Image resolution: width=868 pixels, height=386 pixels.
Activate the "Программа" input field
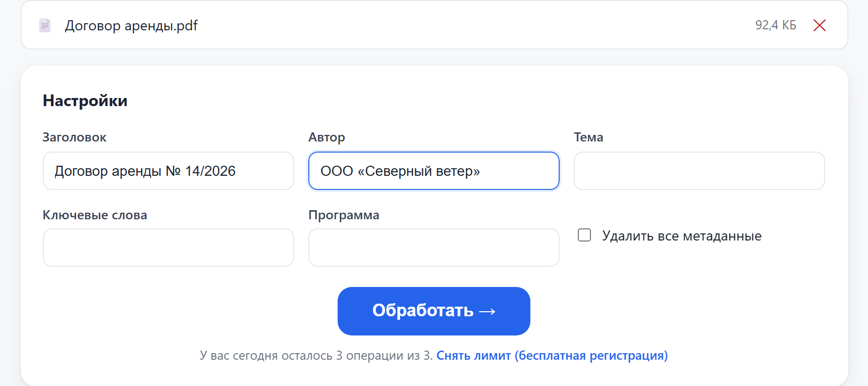[434, 248]
